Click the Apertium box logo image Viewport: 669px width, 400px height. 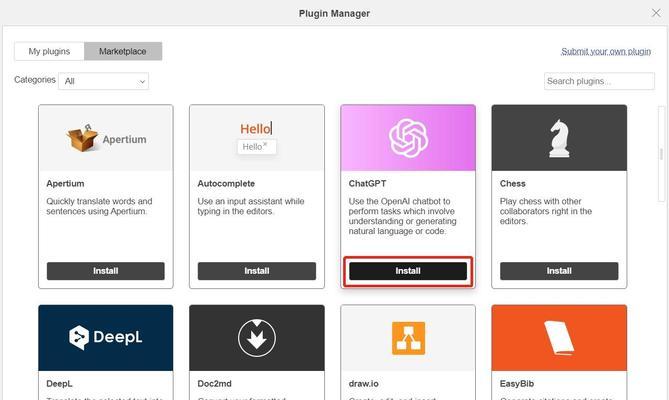pyautogui.click(x=106, y=138)
